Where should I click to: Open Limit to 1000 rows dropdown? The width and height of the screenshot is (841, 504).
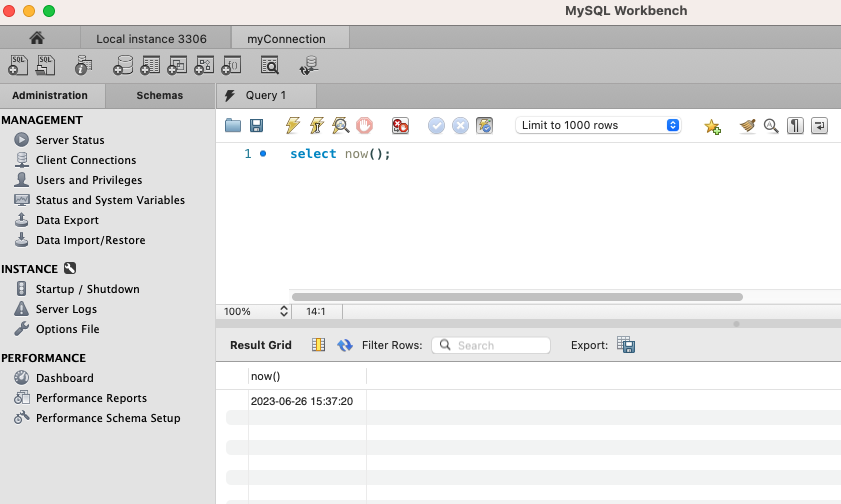[x=598, y=125]
